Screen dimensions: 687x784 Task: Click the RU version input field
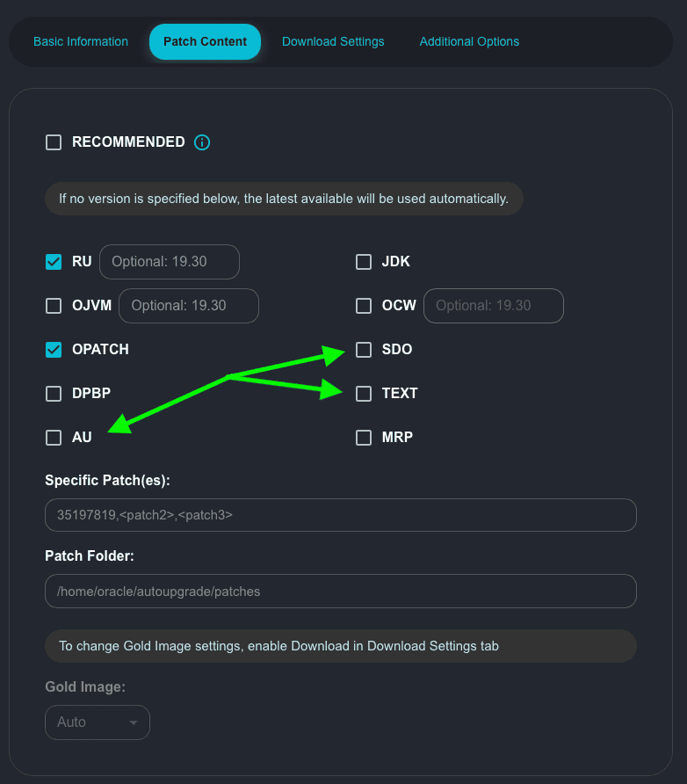[170, 262]
